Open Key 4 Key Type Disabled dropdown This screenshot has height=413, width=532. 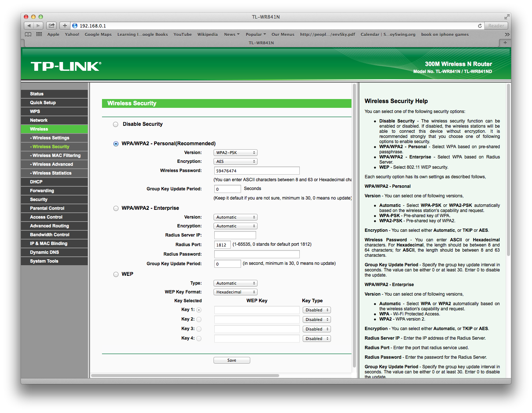click(317, 339)
